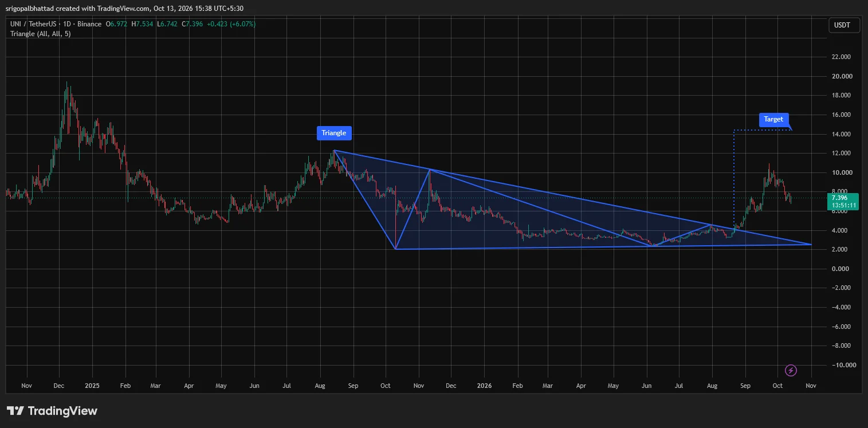Click the blue Triangle pattern label

click(334, 133)
